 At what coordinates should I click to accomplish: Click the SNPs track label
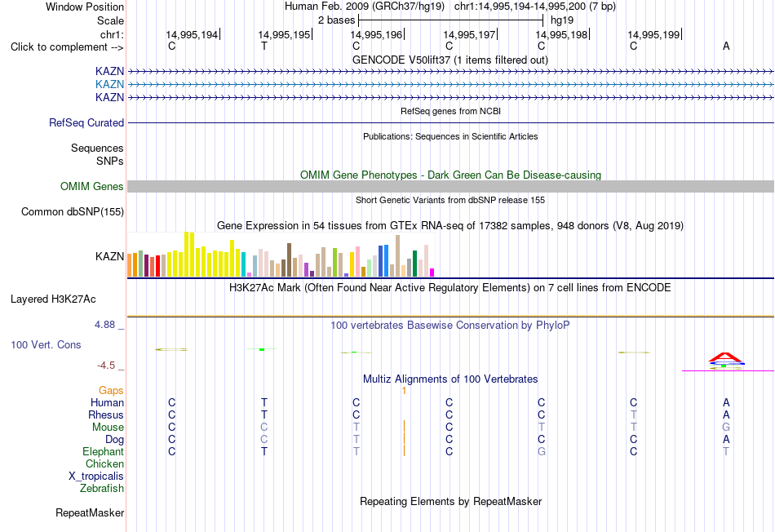click(x=110, y=162)
